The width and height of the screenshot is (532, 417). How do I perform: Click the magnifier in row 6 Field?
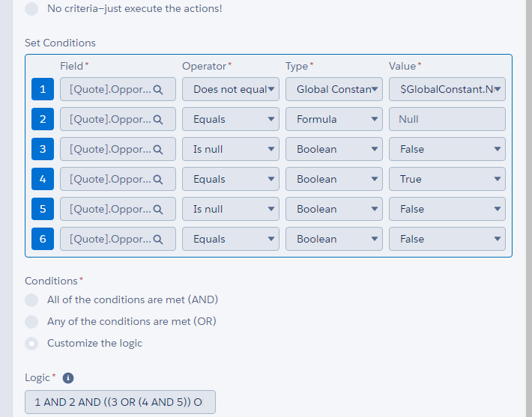point(158,239)
